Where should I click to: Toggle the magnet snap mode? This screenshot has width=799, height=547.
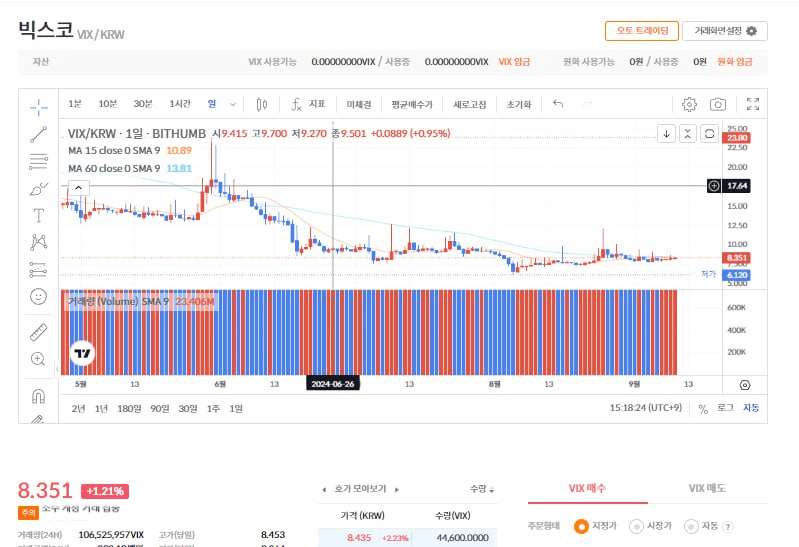[x=39, y=396]
